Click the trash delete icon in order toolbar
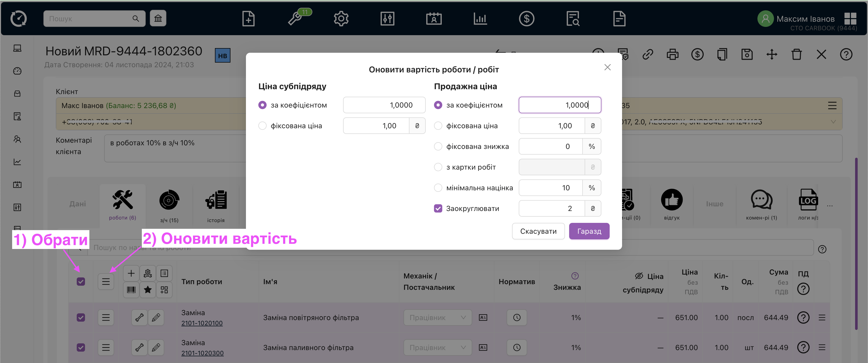The image size is (868, 363). point(796,54)
